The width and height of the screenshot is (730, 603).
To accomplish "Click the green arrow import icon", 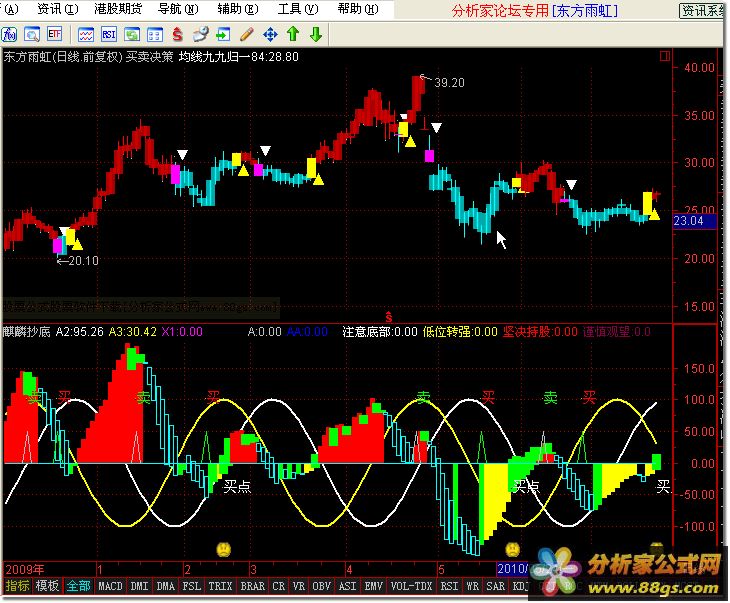I will pyautogui.click(x=223, y=34).
